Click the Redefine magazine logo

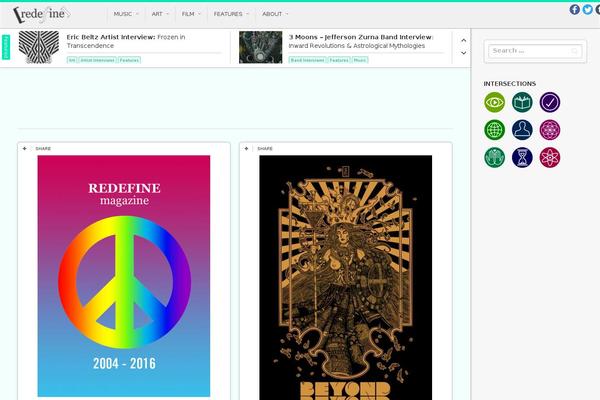(41, 15)
